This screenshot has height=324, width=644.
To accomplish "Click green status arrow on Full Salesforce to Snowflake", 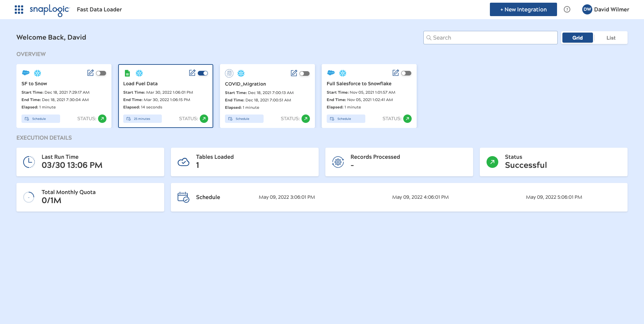I will point(407,119).
